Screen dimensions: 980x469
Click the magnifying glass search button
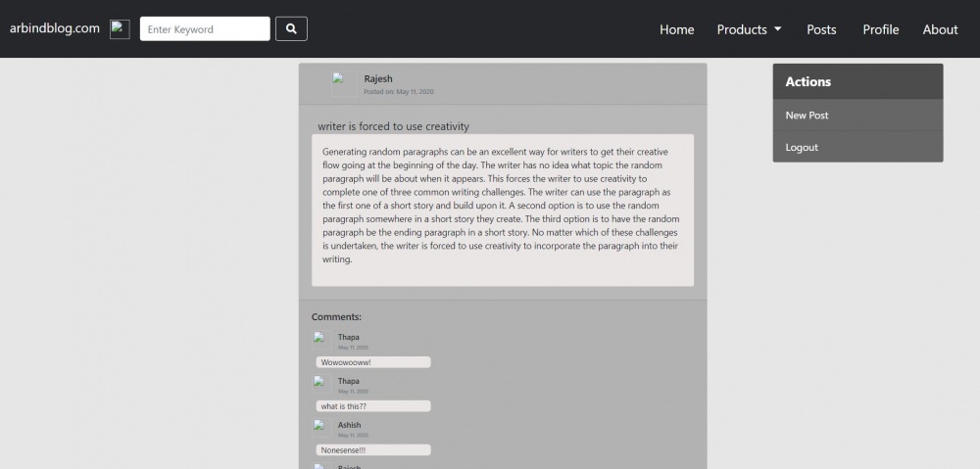[x=291, y=29]
